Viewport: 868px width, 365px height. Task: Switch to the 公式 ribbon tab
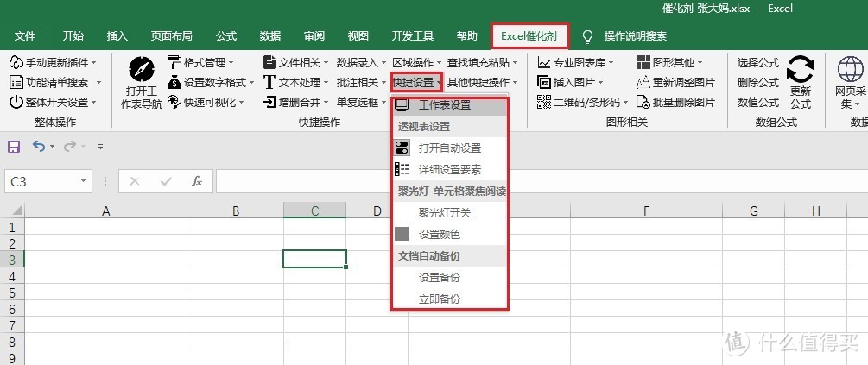[226, 36]
